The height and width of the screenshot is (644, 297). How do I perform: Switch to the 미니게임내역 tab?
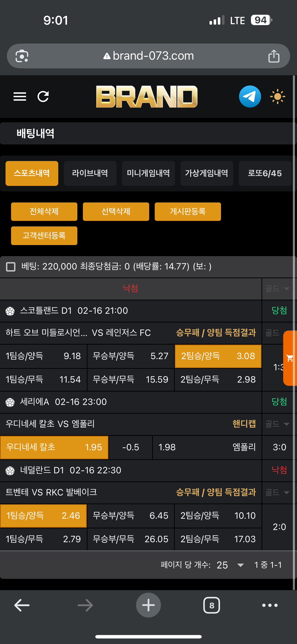tap(148, 173)
